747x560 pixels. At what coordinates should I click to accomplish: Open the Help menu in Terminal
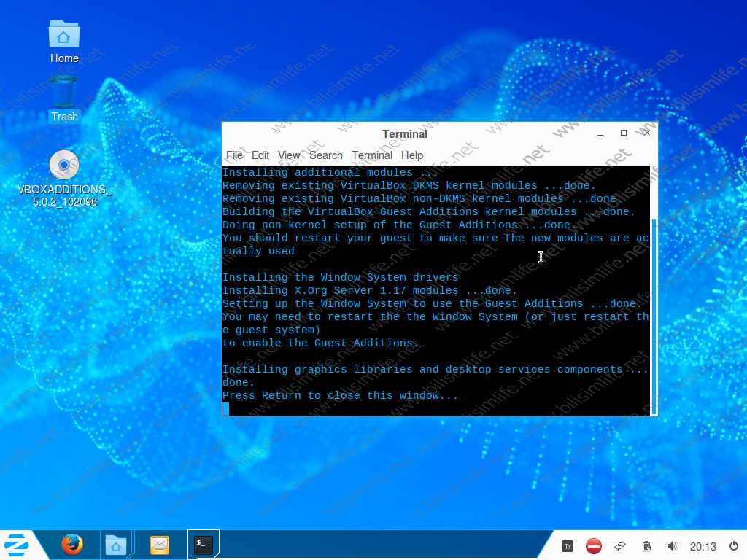pos(412,155)
